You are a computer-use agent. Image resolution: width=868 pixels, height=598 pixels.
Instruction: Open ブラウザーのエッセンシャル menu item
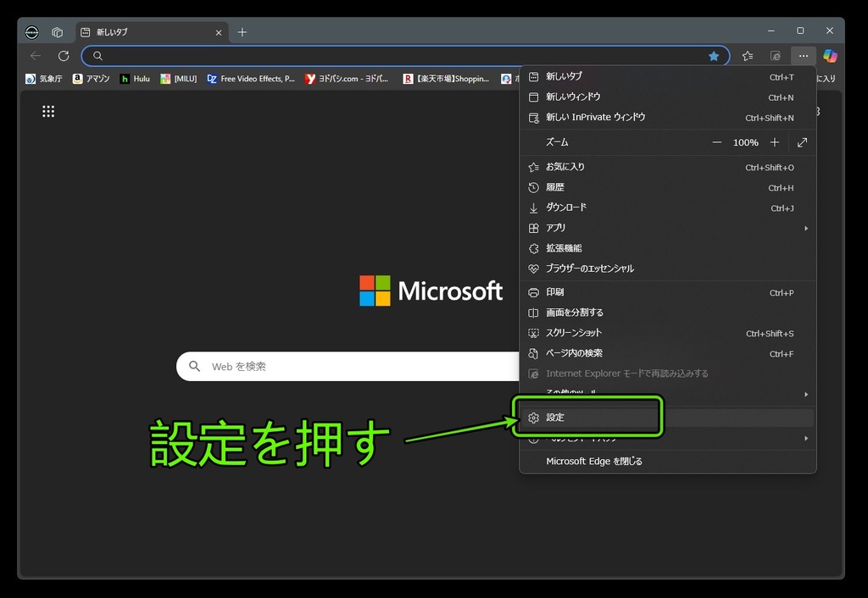[x=667, y=269]
